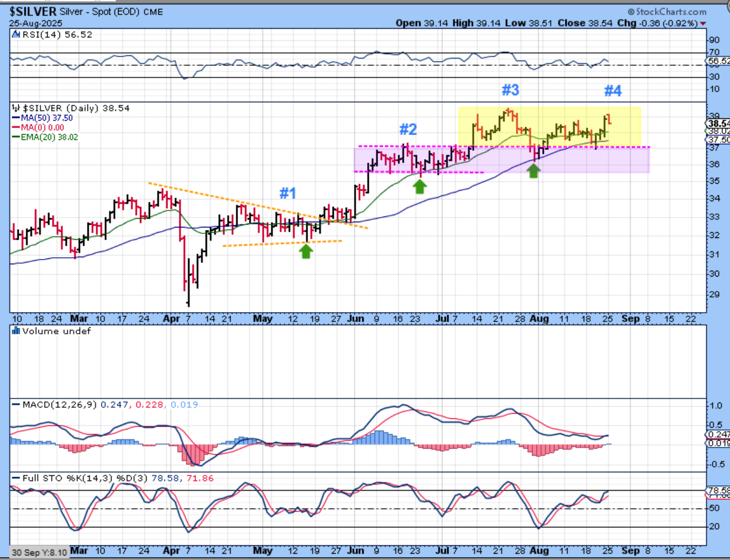Select the #3 annotation label

(510, 90)
